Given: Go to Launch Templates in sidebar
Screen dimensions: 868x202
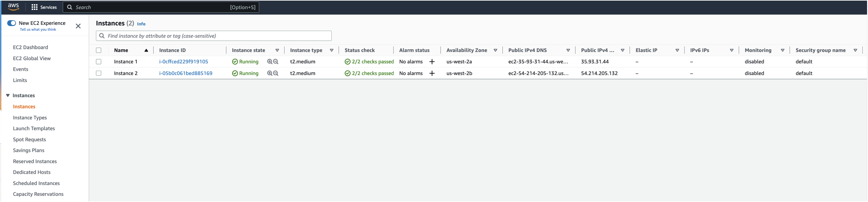Looking at the screenshot, I should [34, 128].
